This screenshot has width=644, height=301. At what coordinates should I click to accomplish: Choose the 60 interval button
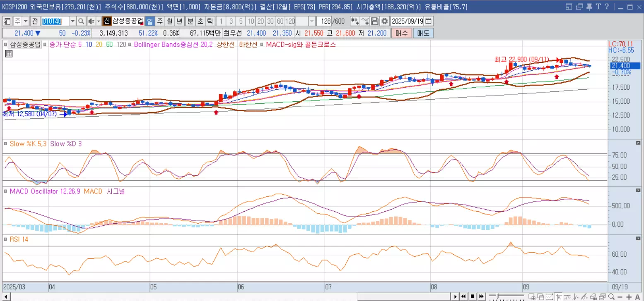(x=280, y=21)
